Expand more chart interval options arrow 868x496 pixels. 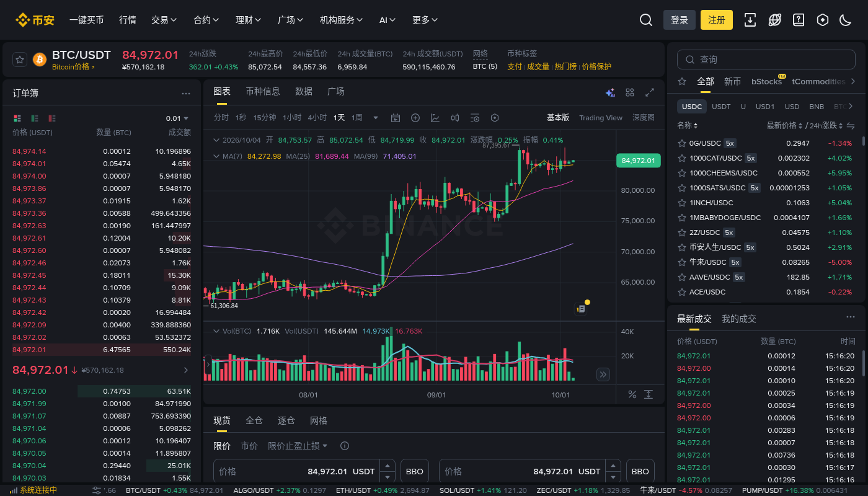(x=375, y=118)
